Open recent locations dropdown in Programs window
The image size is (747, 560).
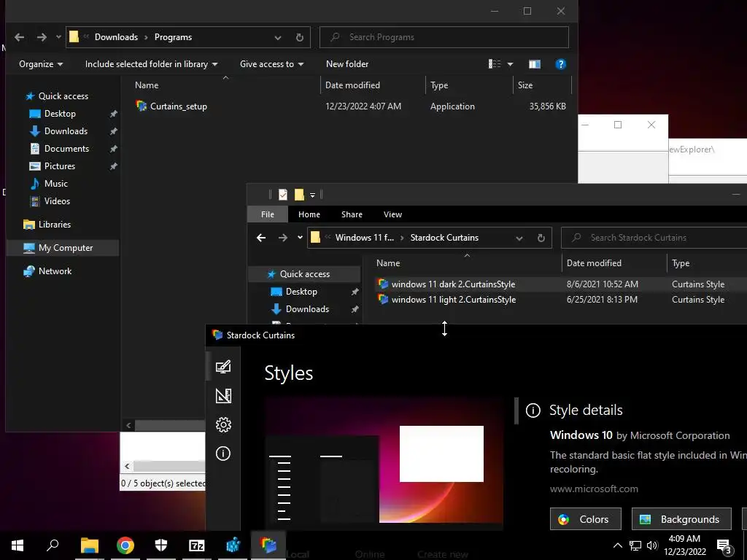(58, 37)
